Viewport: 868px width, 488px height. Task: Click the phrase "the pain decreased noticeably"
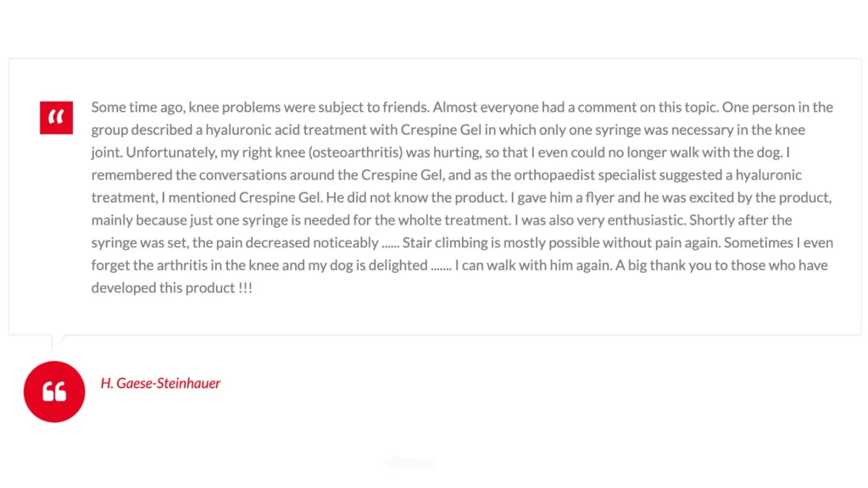pyautogui.click(x=285, y=242)
